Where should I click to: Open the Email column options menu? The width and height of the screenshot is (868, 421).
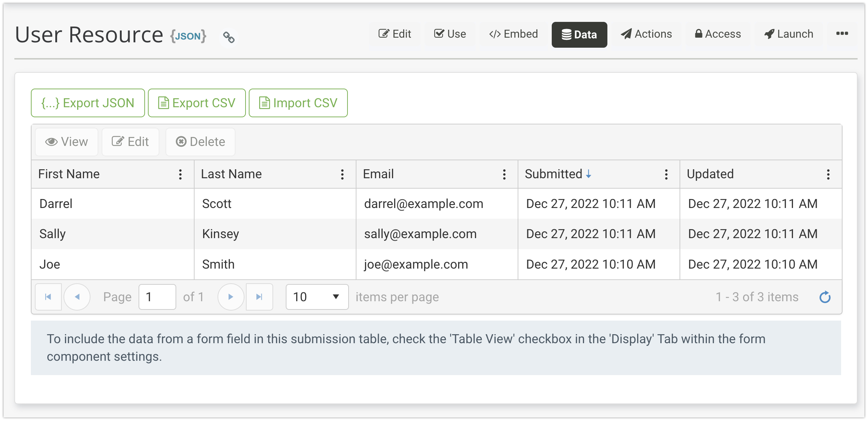click(504, 174)
